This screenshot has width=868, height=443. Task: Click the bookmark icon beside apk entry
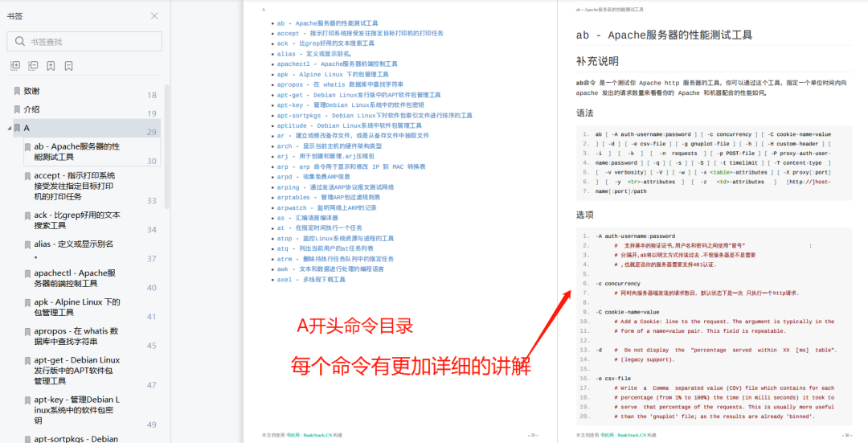27,302
